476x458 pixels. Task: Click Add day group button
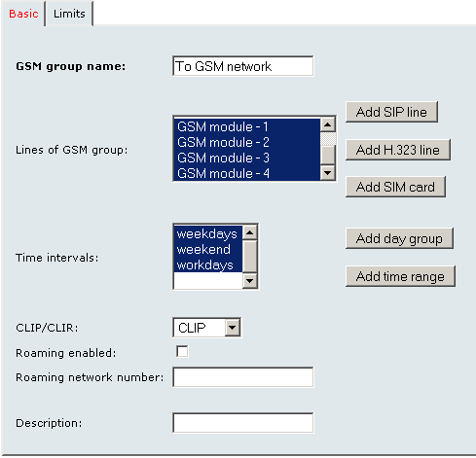click(399, 238)
